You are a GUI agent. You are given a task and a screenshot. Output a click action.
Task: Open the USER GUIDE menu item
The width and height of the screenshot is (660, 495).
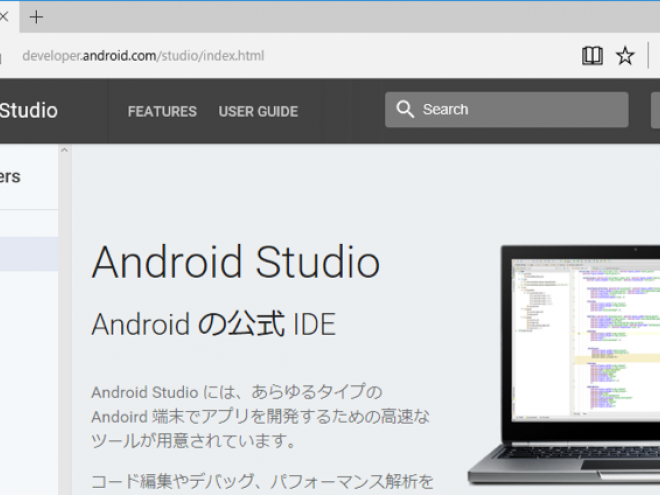click(x=258, y=112)
